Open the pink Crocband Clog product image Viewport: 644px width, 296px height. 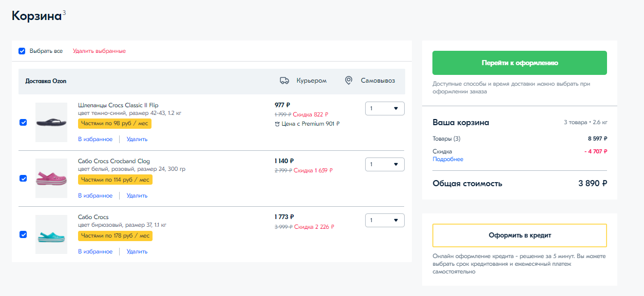pos(51,179)
